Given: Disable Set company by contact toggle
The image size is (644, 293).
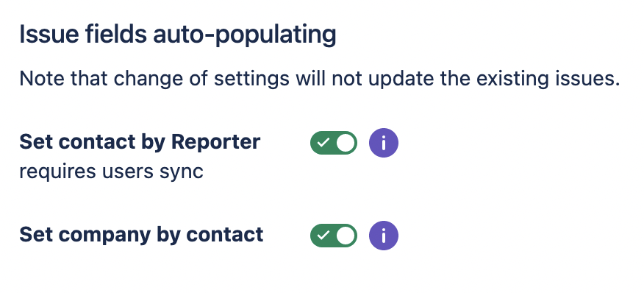Looking at the screenshot, I should pyautogui.click(x=334, y=236).
